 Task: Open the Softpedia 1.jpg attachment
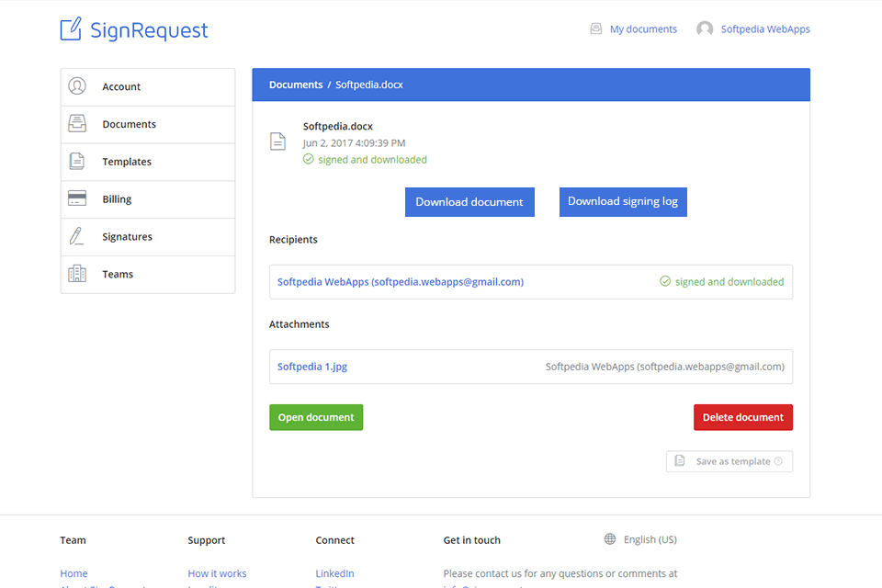click(312, 367)
